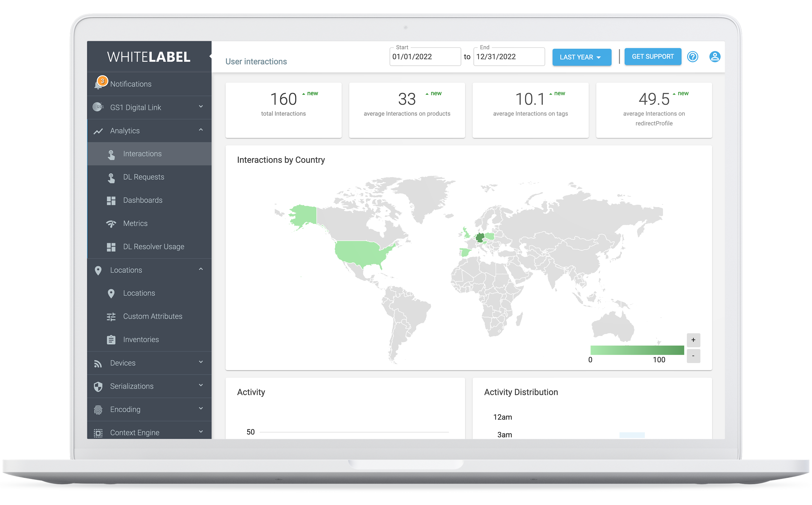Expand the Devices section chevron
Image resolution: width=812 pixels, height=505 pixels.
pyautogui.click(x=201, y=362)
